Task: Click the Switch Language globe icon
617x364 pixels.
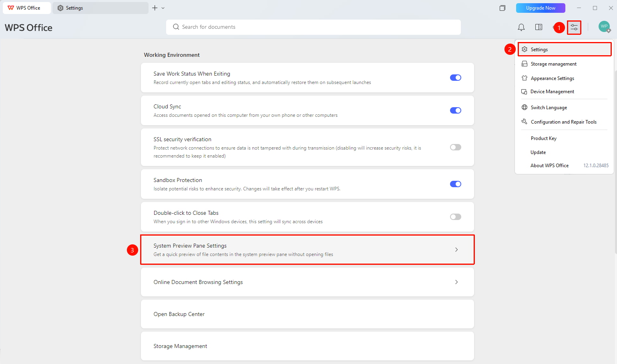Action: (525, 107)
